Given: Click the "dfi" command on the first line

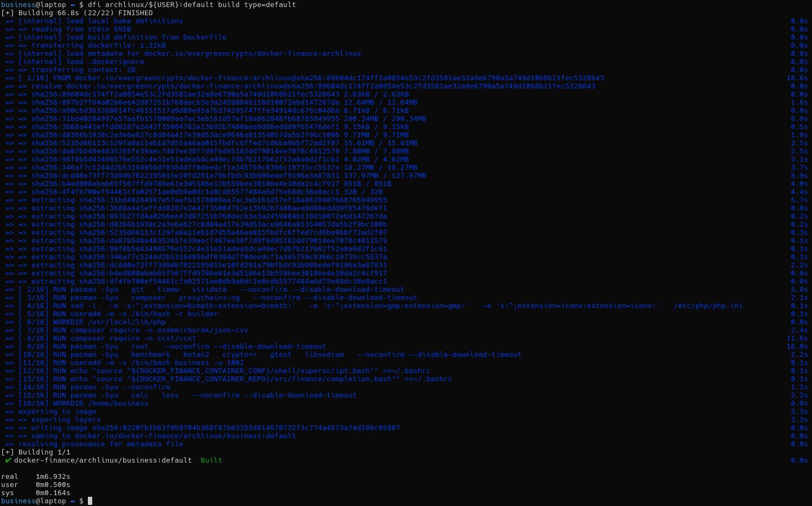Looking at the screenshot, I should point(94,5).
